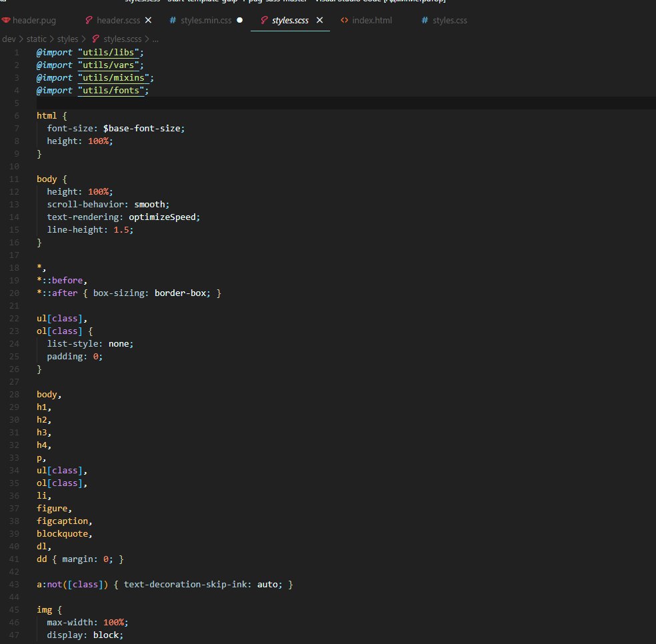Switch to the styles.css tab
The height and width of the screenshot is (644, 656).
point(450,21)
